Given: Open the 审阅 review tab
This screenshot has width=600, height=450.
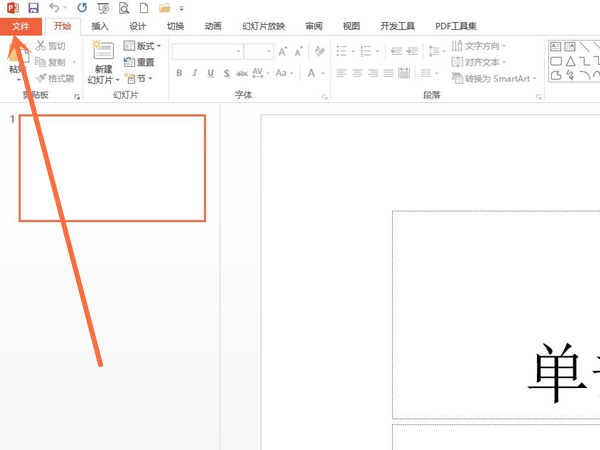Looking at the screenshot, I should pyautogui.click(x=314, y=26).
